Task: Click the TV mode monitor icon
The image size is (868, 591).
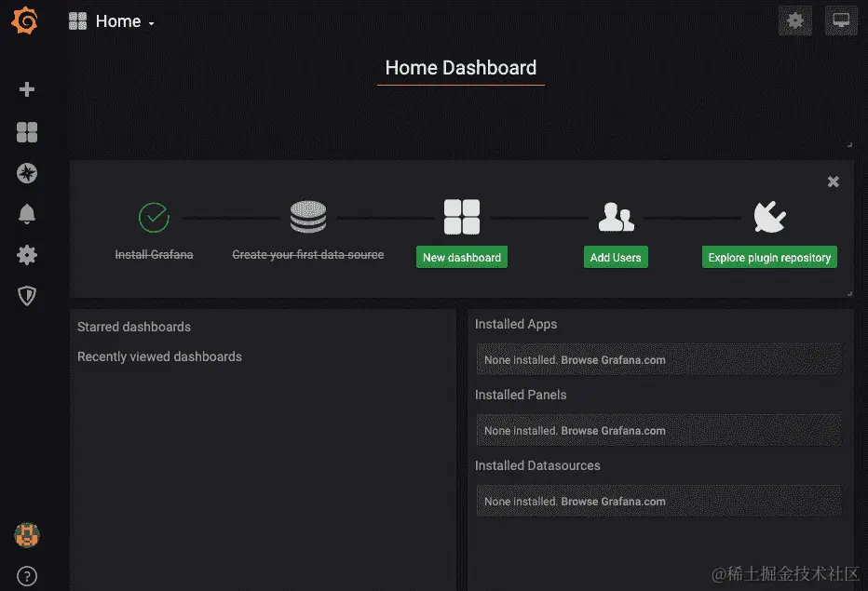Action: pos(840,20)
